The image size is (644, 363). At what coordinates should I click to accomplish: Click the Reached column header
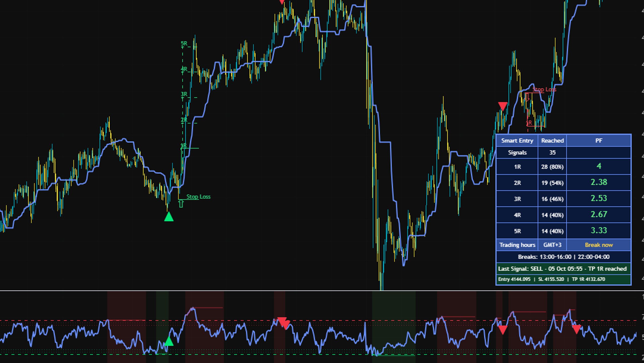552,141
